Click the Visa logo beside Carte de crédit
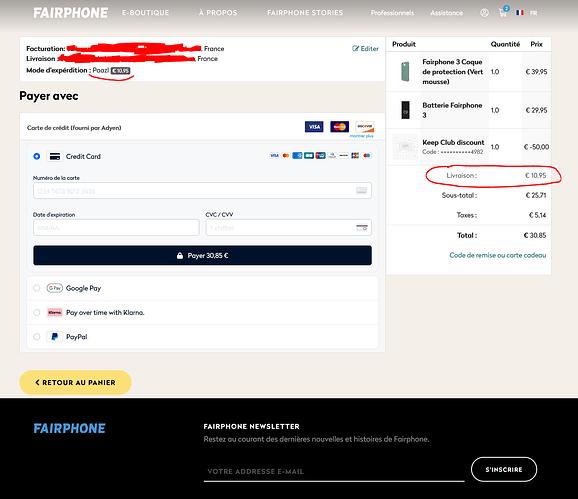The image size is (578, 499). point(314,127)
